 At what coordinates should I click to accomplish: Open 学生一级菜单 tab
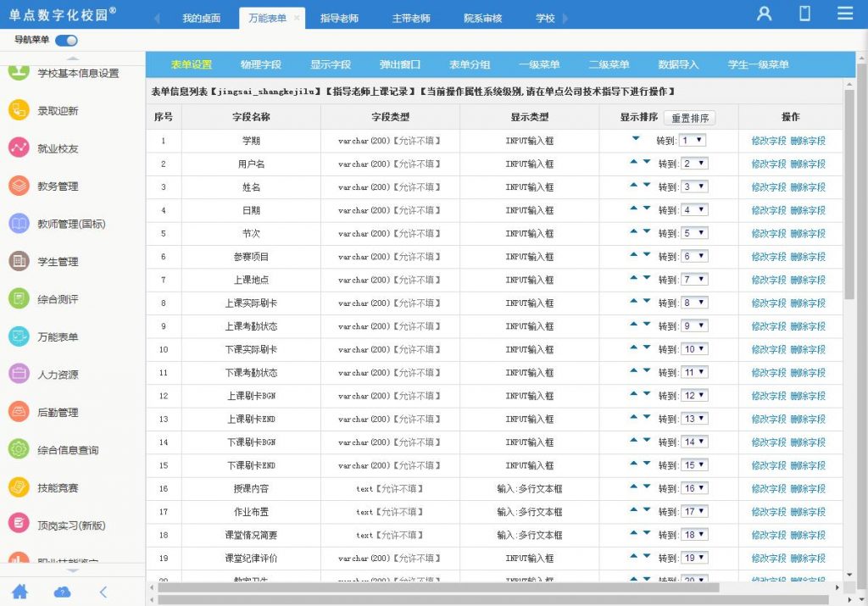759,64
